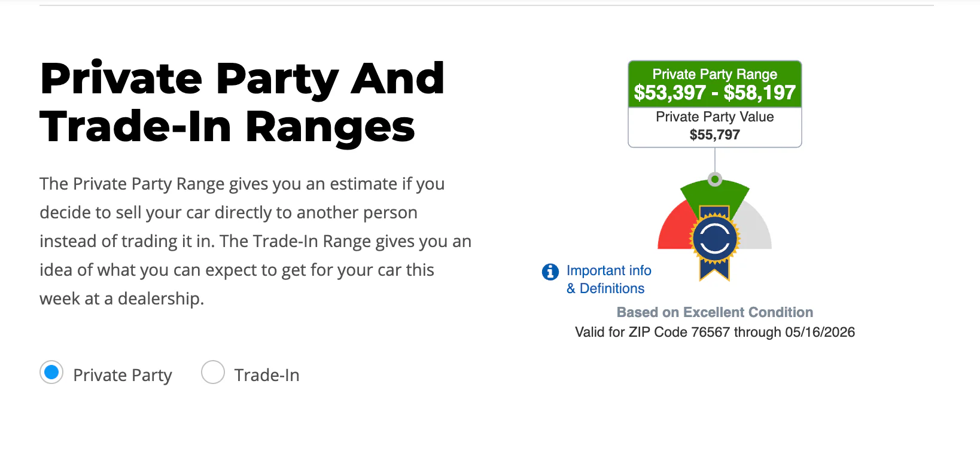Click the green segment of the price gauge
Screen dimensions: 980x463
click(x=715, y=194)
